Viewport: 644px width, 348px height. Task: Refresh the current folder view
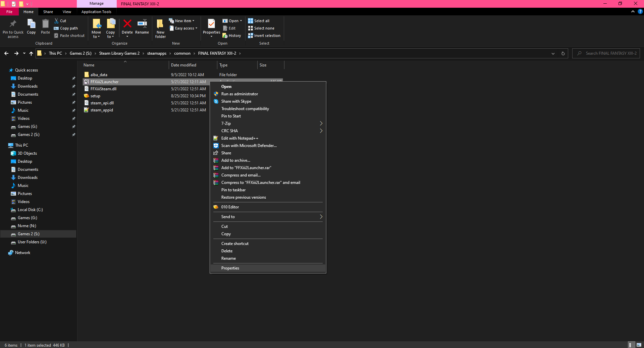563,53
